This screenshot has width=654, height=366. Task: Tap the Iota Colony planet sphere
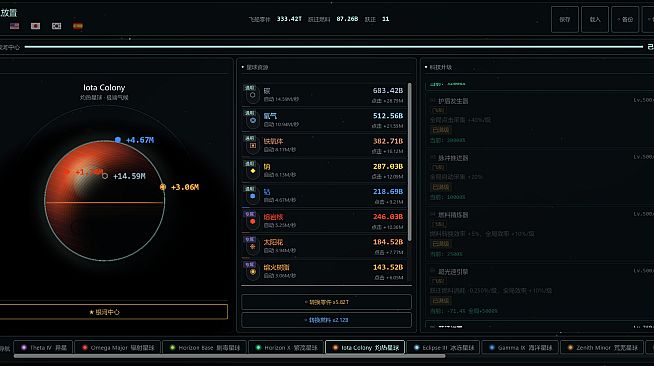104,201
